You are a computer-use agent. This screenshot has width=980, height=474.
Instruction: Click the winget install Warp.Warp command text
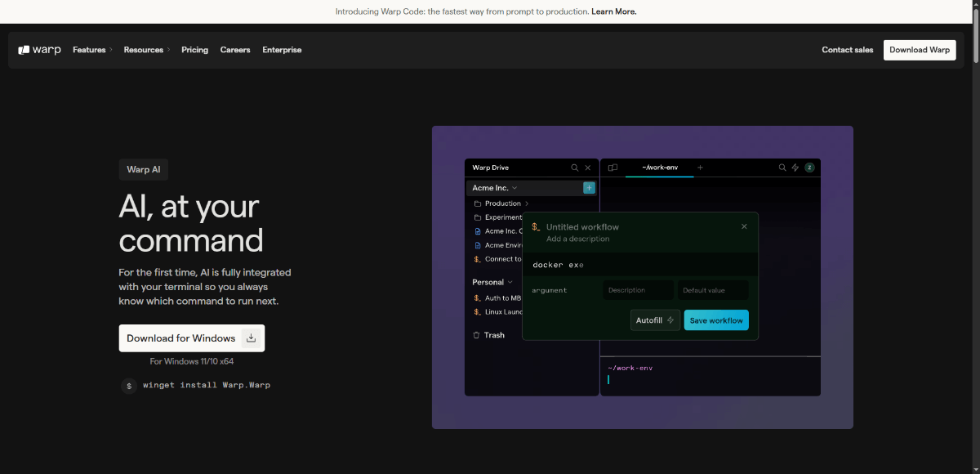(x=207, y=385)
